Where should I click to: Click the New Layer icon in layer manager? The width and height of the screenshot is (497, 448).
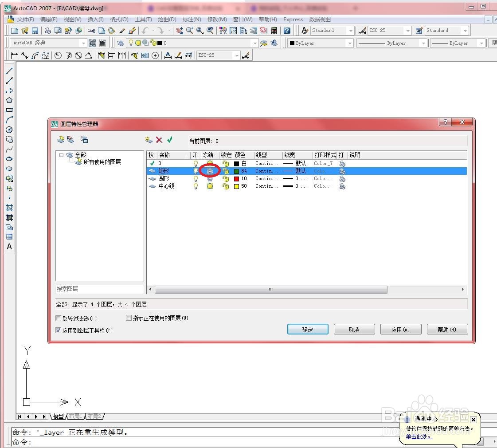(x=149, y=140)
